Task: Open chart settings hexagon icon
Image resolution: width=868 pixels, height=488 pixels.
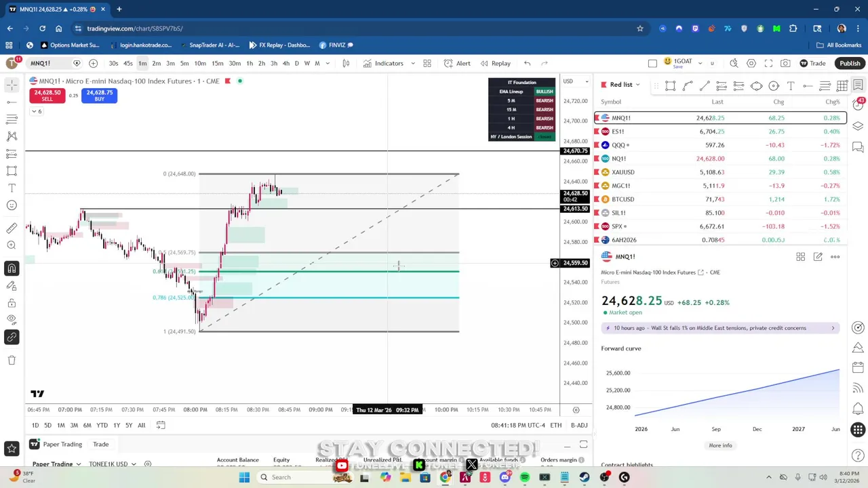Action: (x=751, y=63)
